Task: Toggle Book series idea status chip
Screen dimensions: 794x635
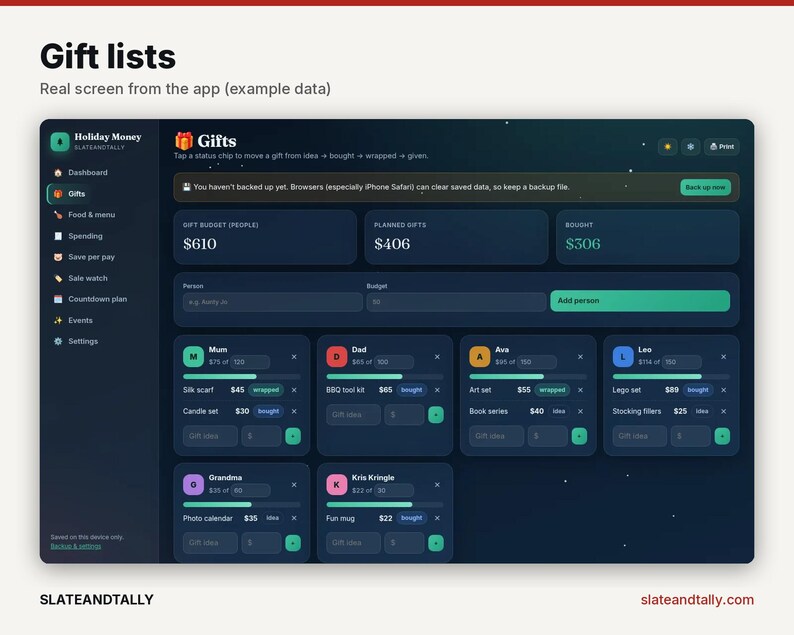Action: click(559, 411)
